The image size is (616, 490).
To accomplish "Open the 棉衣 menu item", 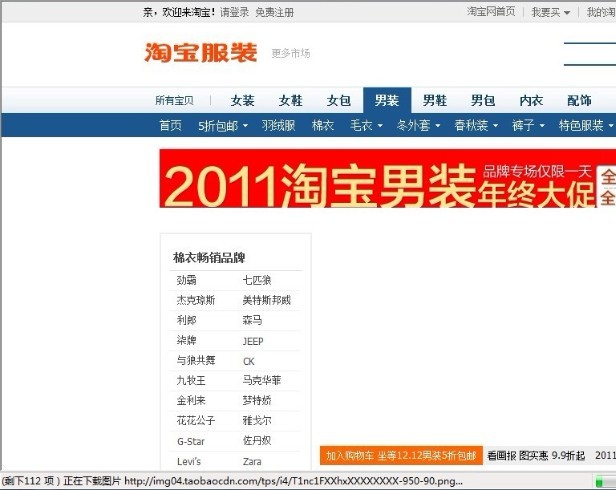I will pos(323,125).
